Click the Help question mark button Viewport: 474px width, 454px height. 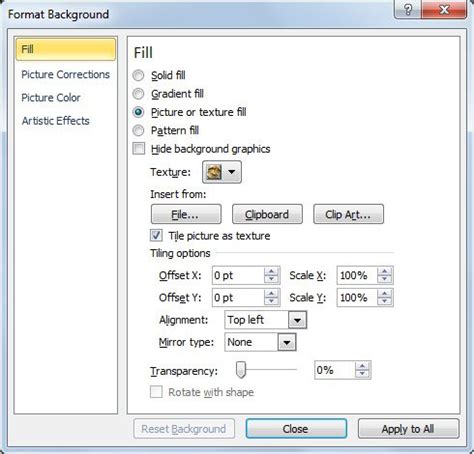click(x=408, y=10)
